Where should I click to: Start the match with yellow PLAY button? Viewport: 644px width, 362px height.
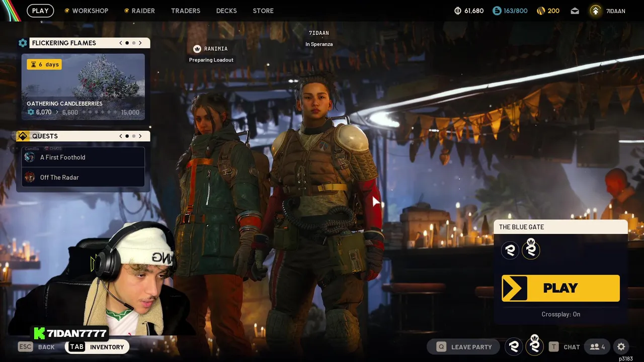click(x=560, y=288)
